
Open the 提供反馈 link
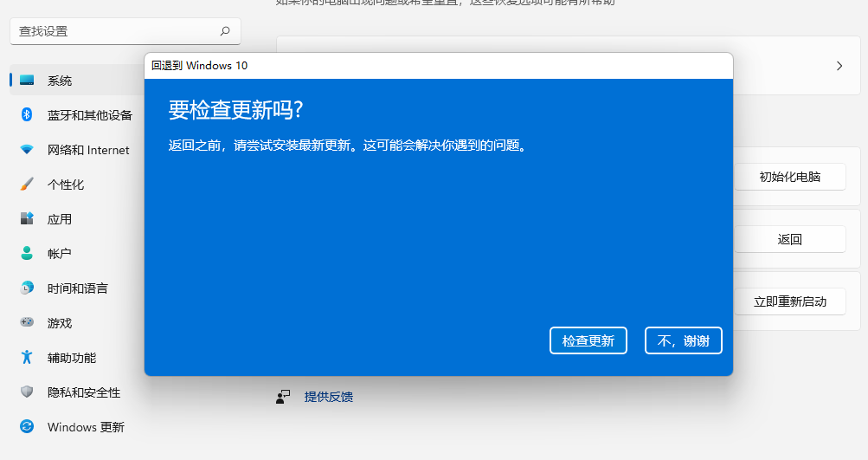[x=328, y=397]
